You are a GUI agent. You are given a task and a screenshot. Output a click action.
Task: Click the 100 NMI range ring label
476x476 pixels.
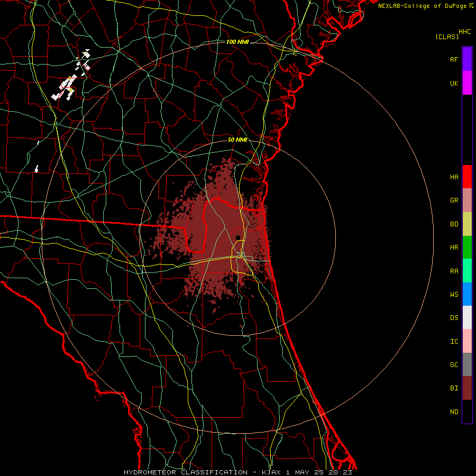tap(237, 42)
